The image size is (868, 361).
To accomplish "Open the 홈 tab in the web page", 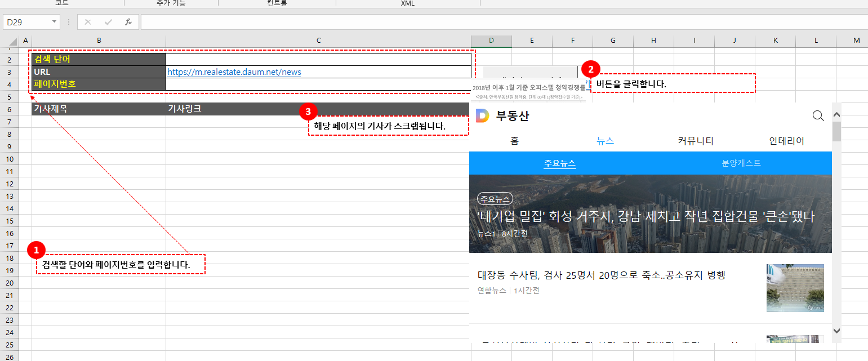I will click(x=514, y=141).
